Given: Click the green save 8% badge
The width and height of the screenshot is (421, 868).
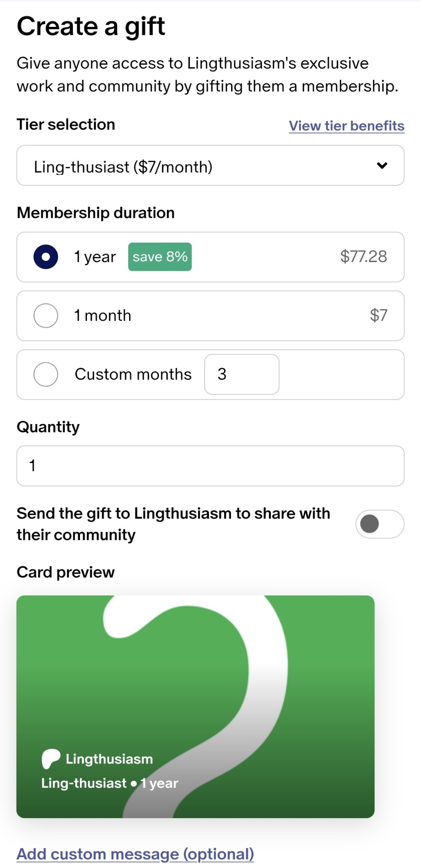Looking at the screenshot, I should click(160, 257).
